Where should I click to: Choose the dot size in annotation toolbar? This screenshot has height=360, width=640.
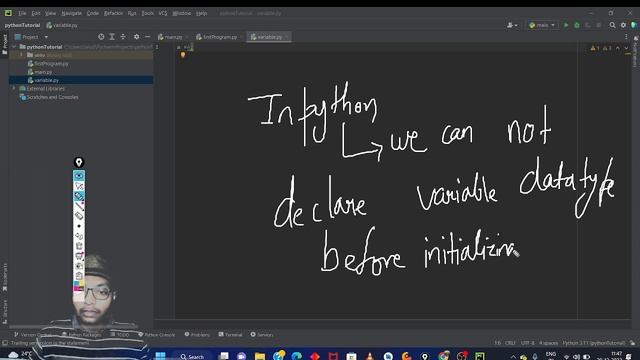pos(79,226)
